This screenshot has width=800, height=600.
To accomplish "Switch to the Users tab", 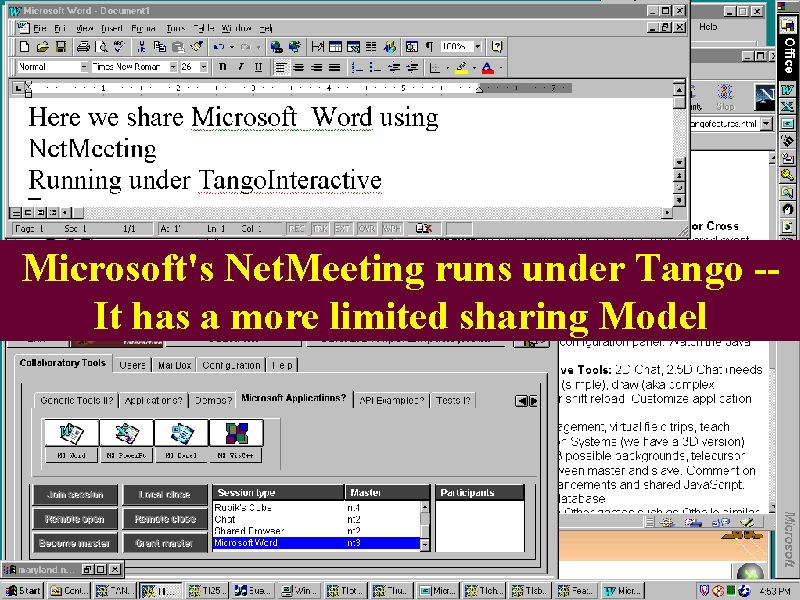I will (132, 365).
